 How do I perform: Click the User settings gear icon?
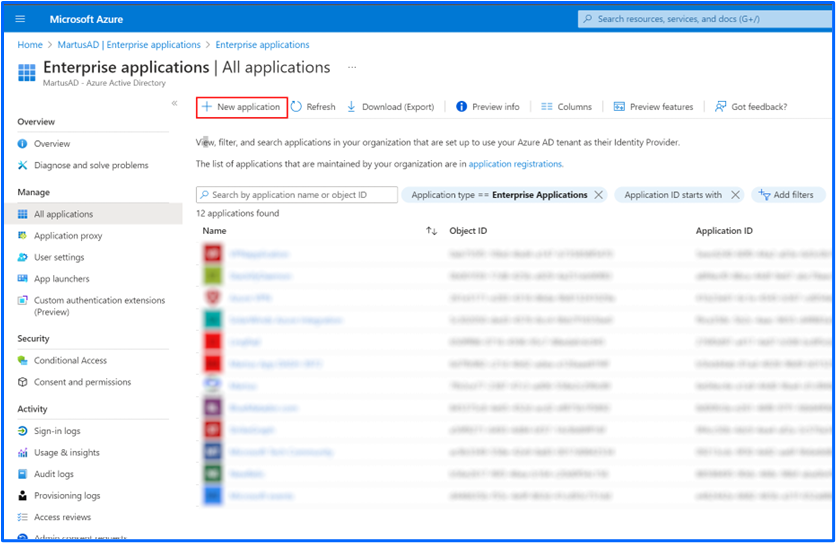22,257
